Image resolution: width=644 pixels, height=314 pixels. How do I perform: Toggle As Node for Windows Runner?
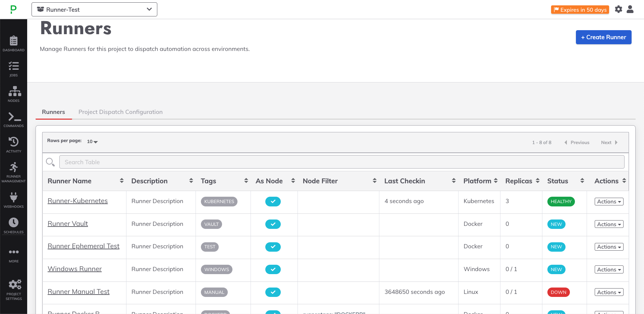pyautogui.click(x=273, y=269)
